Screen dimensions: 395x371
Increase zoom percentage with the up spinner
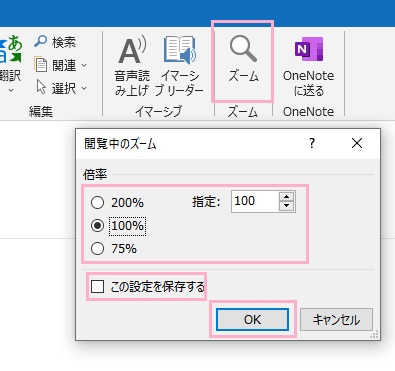tap(287, 196)
